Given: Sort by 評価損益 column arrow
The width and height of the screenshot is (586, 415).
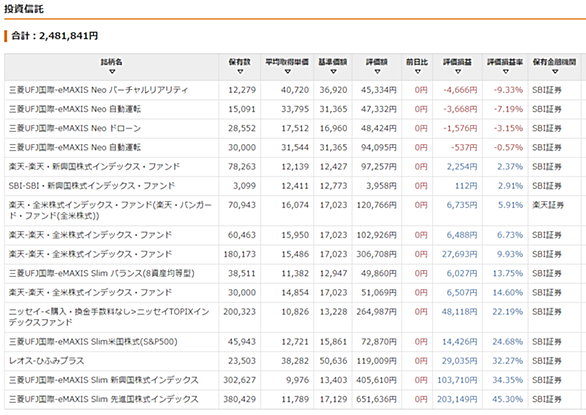Looking at the screenshot, I should [457, 71].
